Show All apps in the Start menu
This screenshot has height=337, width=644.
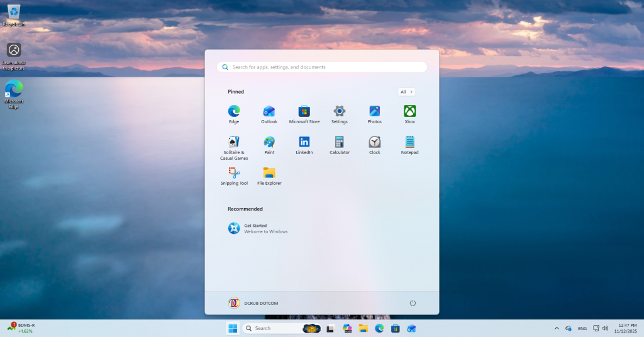406,92
